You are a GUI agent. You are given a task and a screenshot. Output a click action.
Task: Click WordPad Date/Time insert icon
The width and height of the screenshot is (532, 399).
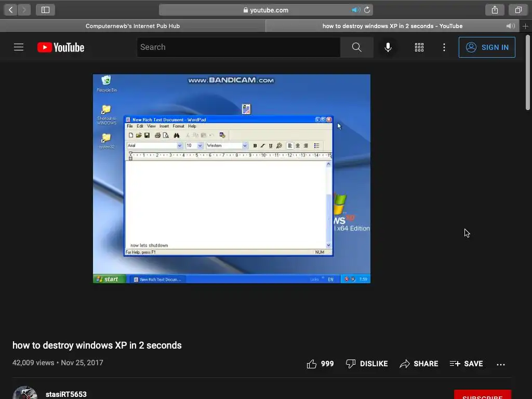[x=222, y=136]
